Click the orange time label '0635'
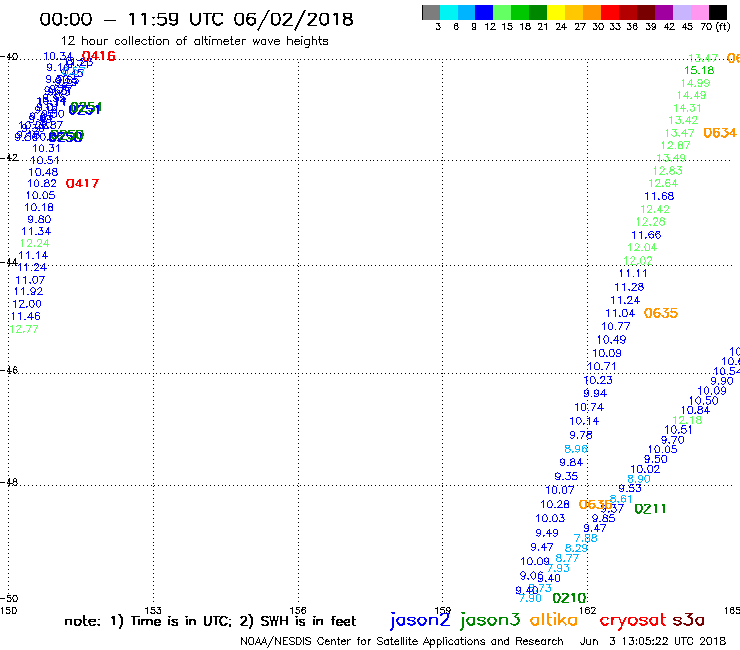The width and height of the screenshot is (740, 650). click(x=661, y=313)
